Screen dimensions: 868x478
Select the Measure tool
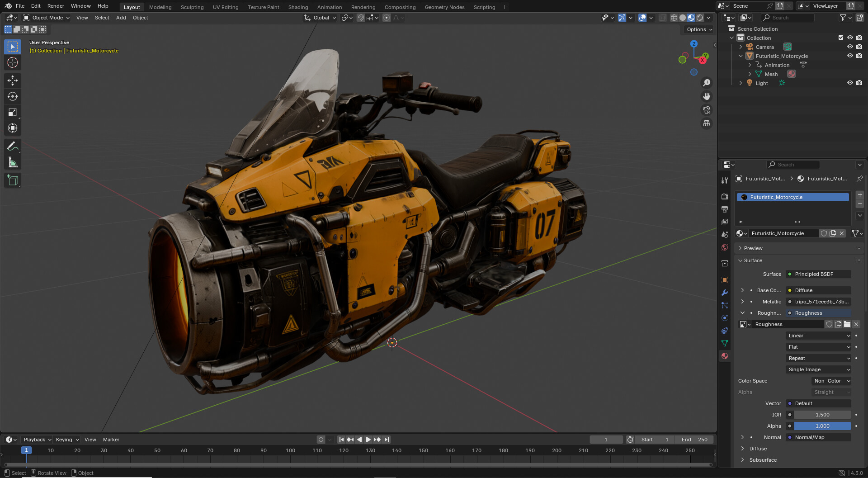tap(13, 162)
